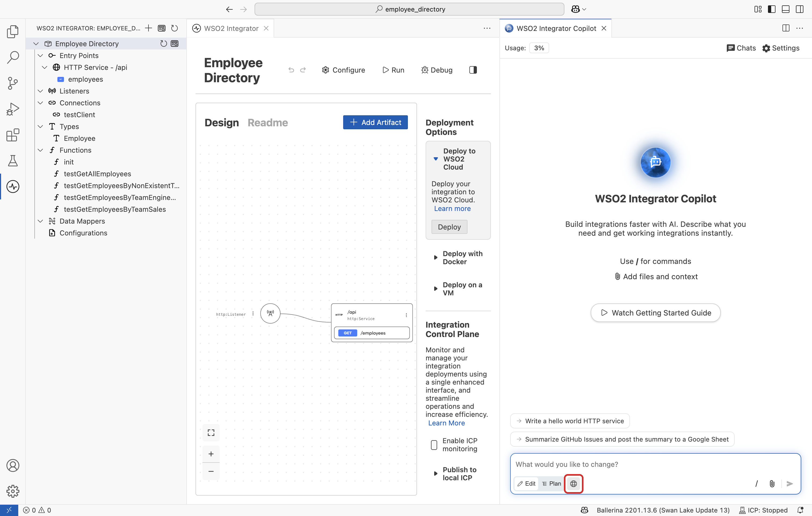Switch chat mode to Edit
Screen dimensions: 812x516
[x=526, y=483]
